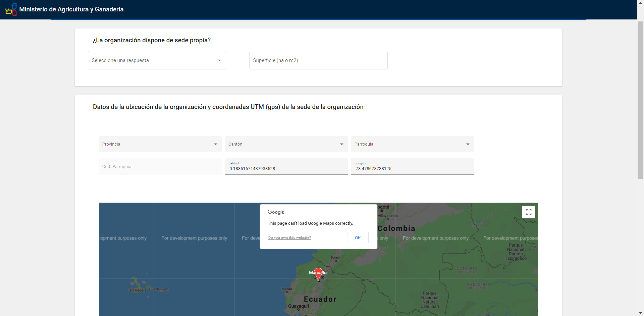644x316 pixels.
Task: Expand the Cantón dropdown list
Action: [286, 144]
